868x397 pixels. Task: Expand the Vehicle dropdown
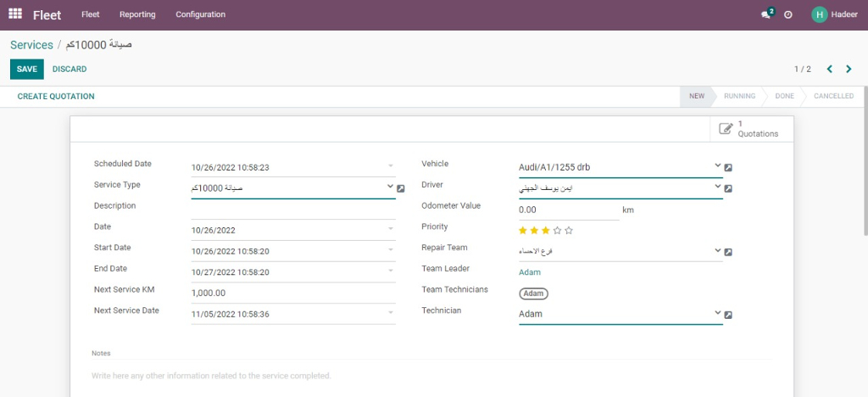[x=717, y=166]
